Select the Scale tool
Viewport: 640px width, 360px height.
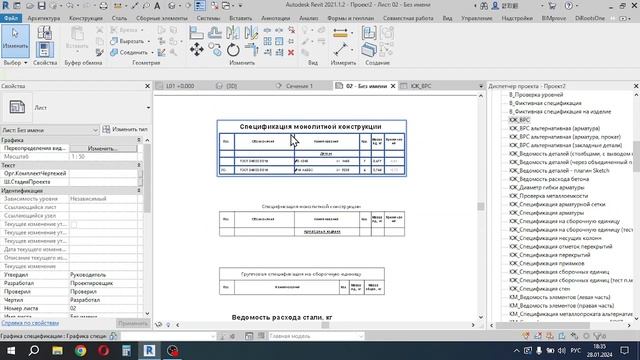click(x=279, y=41)
